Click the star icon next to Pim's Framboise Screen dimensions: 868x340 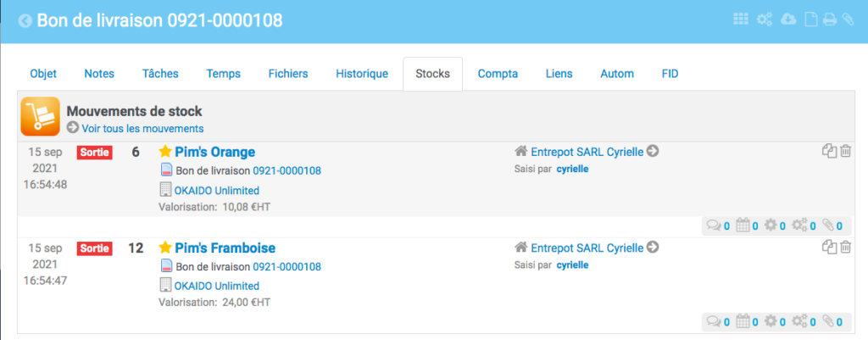pos(165,247)
